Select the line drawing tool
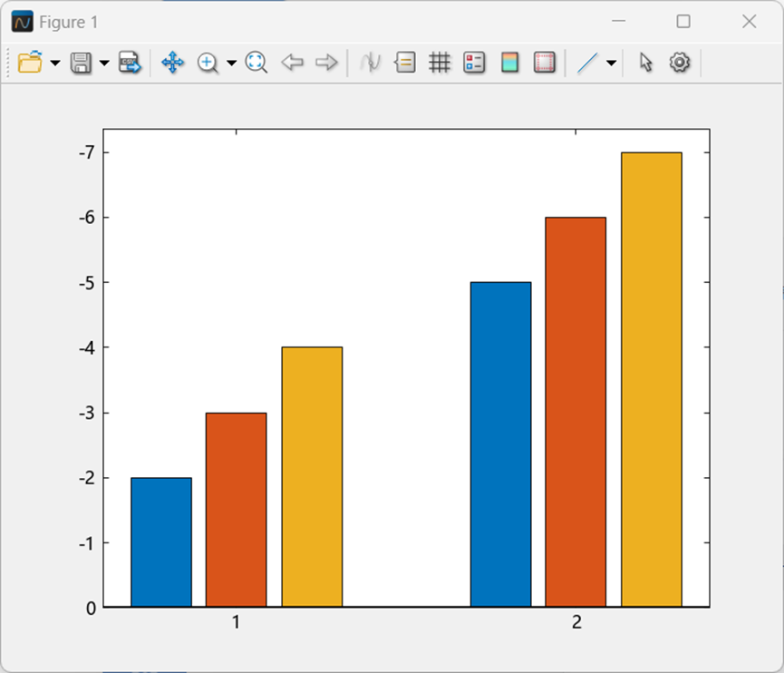 [x=587, y=63]
